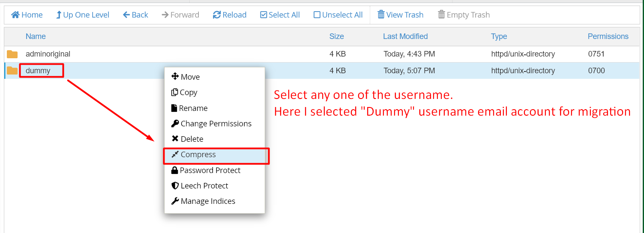
Task: Click permissions value 0700
Action: pos(596,71)
